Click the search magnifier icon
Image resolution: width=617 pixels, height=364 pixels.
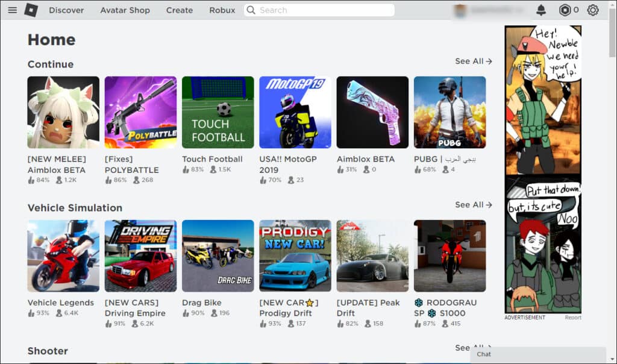coord(251,10)
